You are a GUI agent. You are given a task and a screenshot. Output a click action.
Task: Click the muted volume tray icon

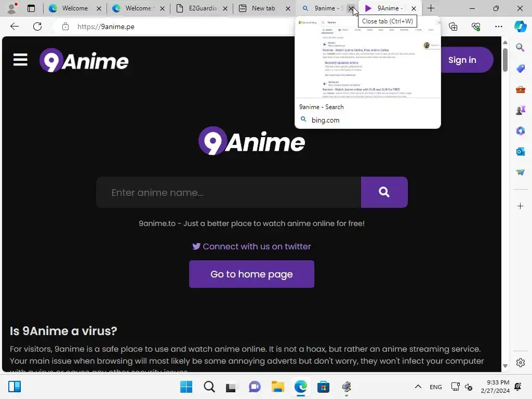click(x=469, y=387)
